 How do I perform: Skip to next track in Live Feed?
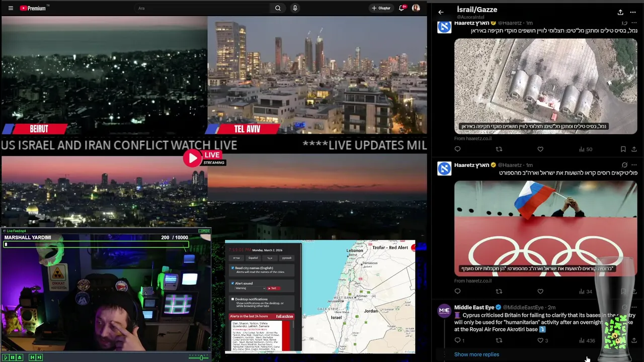[x=39, y=357]
